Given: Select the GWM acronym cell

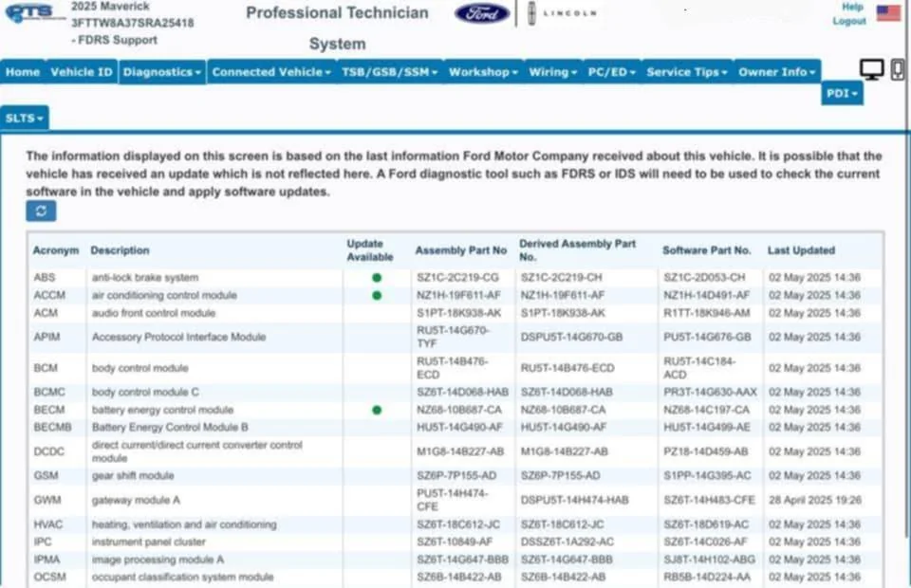Looking at the screenshot, I should click(x=47, y=500).
